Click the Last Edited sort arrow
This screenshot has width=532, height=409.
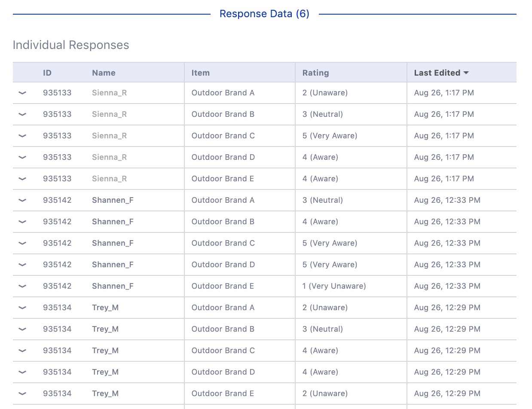(x=466, y=73)
